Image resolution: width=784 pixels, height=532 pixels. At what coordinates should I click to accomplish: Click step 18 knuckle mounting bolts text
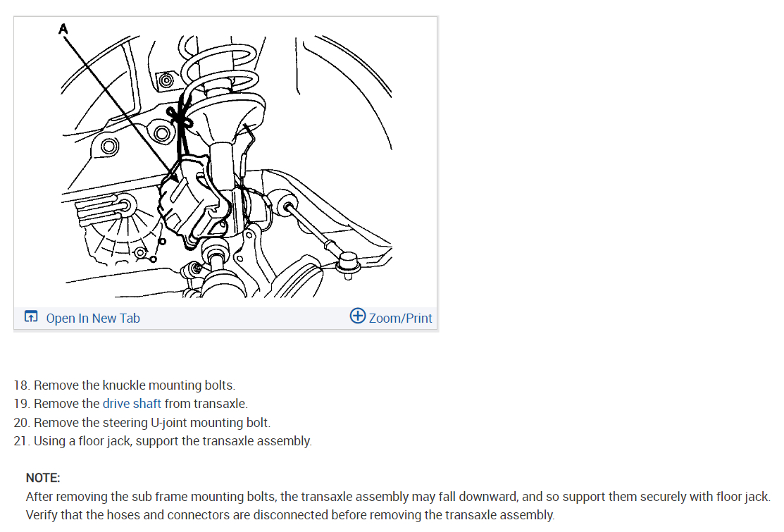(x=125, y=385)
